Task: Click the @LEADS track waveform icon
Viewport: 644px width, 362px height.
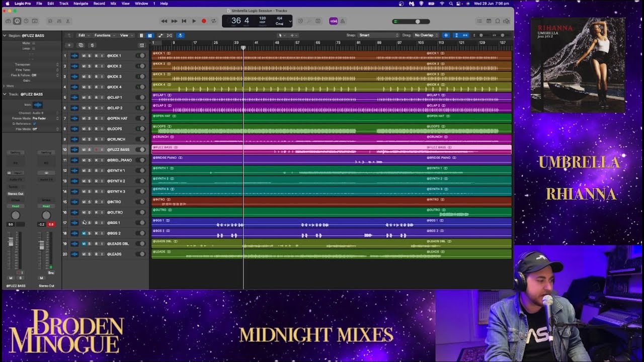Action: 74,254
